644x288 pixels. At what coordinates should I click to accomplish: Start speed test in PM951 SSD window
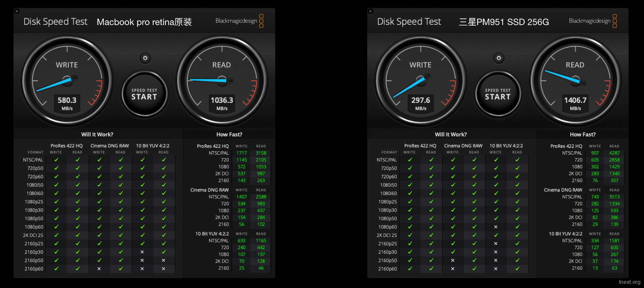pyautogui.click(x=498, y=94)
